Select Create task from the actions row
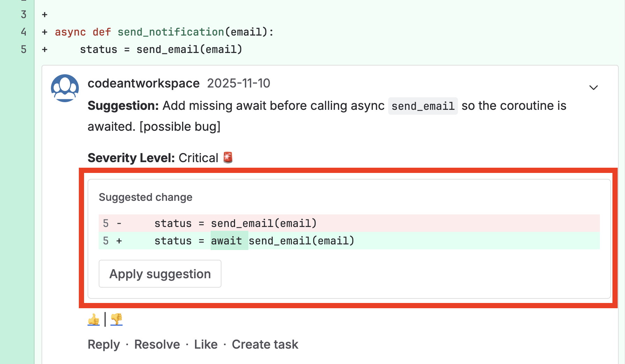Screen dimensions: 625x364 pyautogui.click(x=265, y=344)
